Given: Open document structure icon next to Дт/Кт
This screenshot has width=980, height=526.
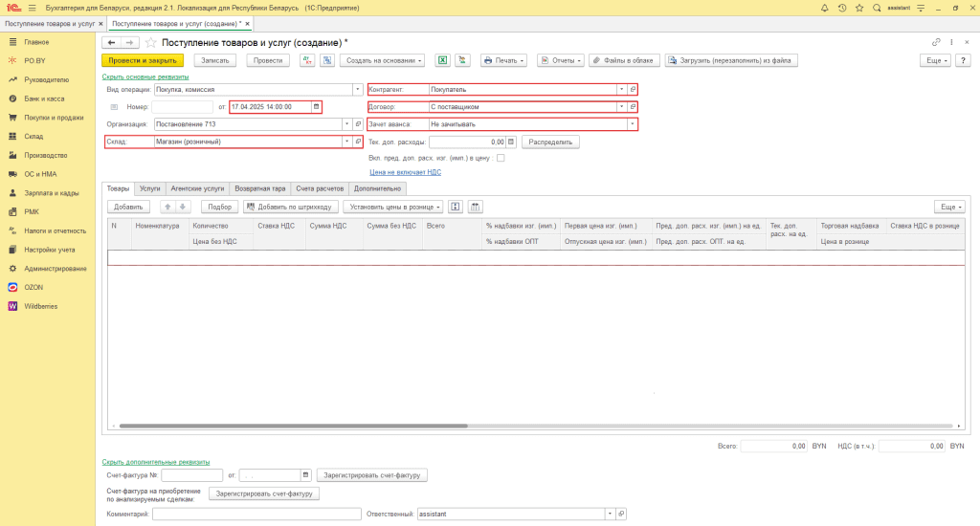Looking at the screenshot, I should 327,60.
